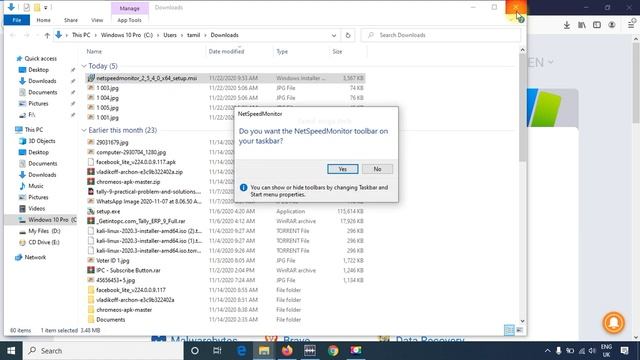Screen dimensions: 640x360
Task: Select computer-2930704_1280.jpg file
Action: click(131, 152)
